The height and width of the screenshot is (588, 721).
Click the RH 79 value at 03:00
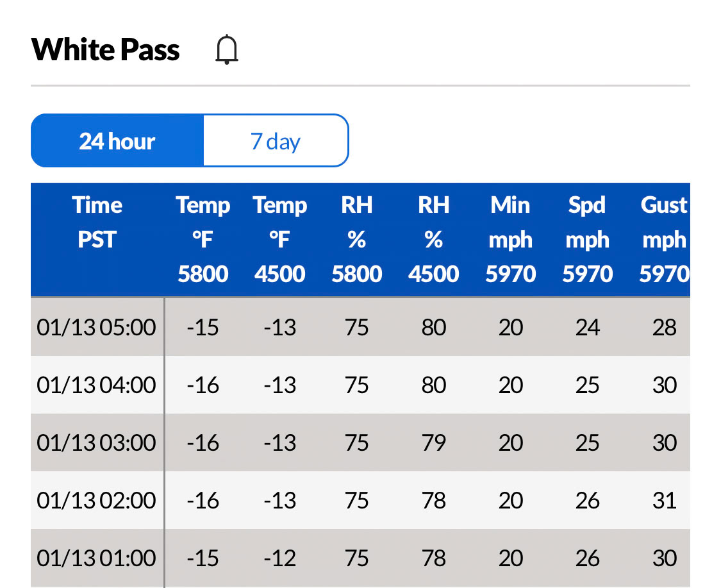coord(434,442)
